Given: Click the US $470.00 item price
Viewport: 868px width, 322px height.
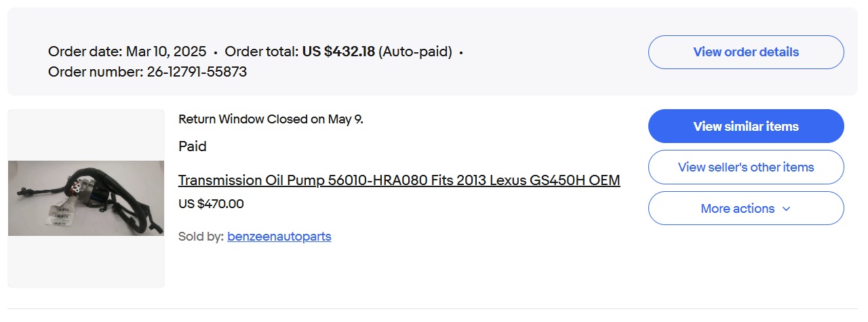Looking at the screenshot, I should [211, 204].
